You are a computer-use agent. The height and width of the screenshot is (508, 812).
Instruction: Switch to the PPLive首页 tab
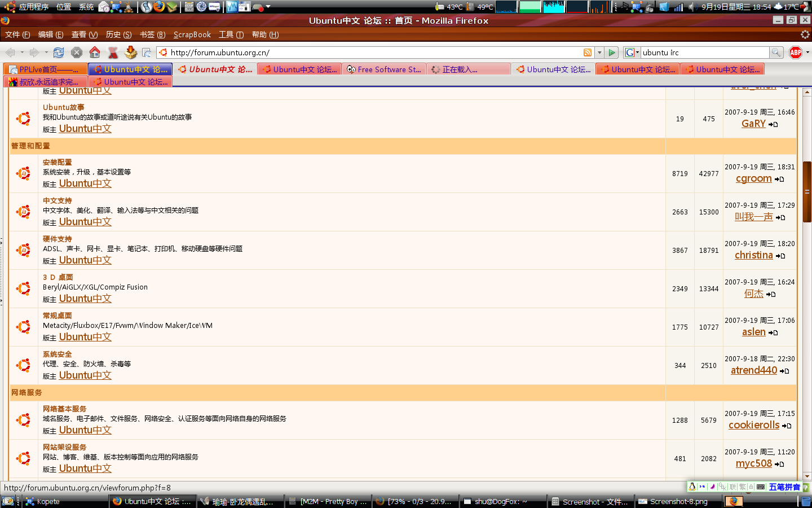(x=45, y=69)
